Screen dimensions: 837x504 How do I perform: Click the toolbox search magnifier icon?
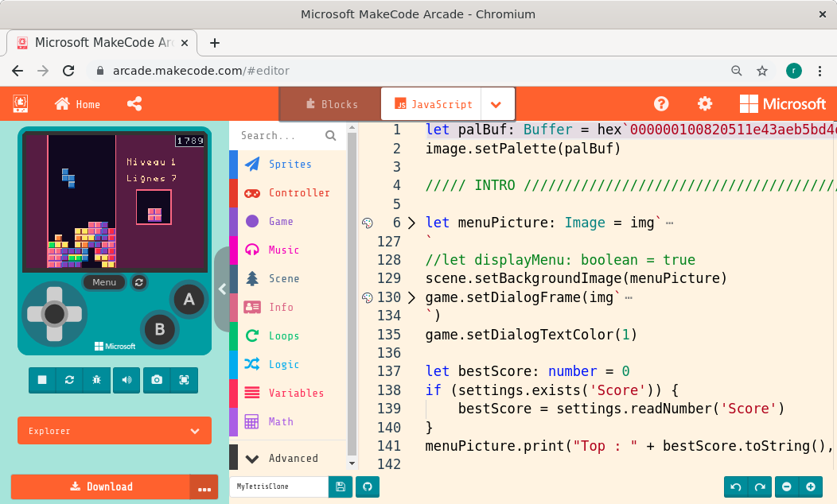[x=331, y=135]
